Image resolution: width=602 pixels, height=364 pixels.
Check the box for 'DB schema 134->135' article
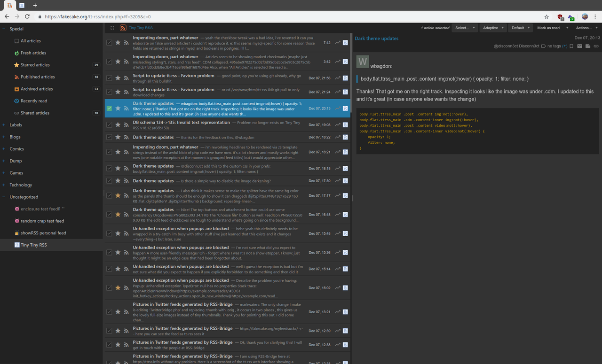pos(109,125)
